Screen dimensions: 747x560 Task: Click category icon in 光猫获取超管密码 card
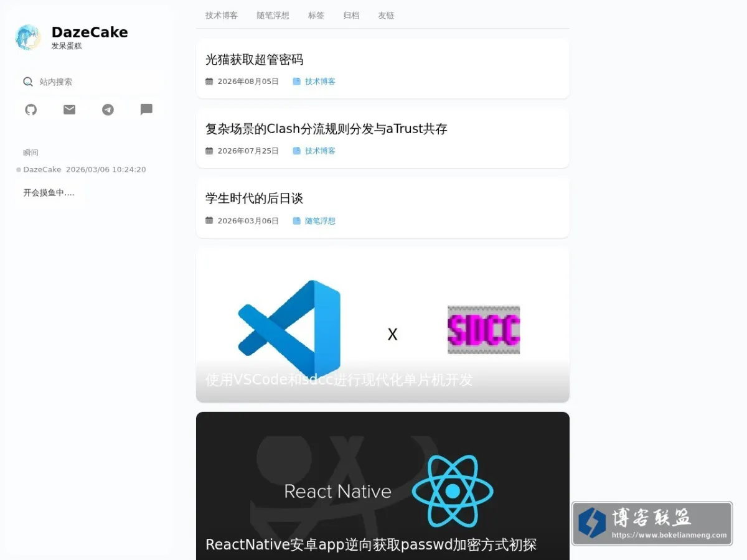coord(297,82)
